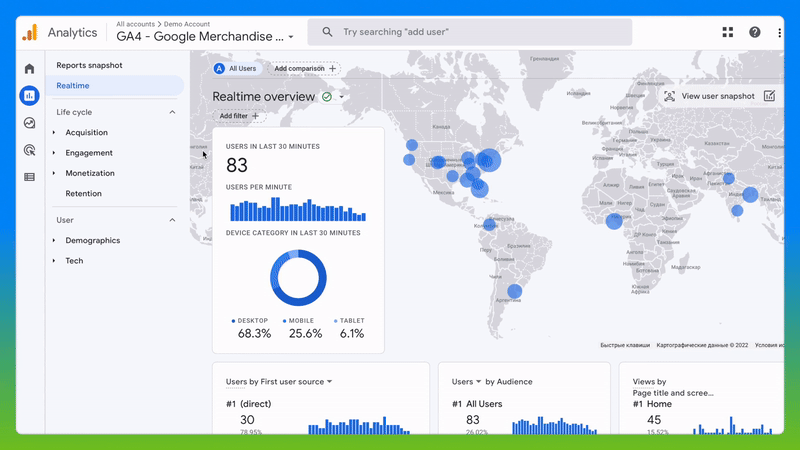Open the Realtime overview title dropdown arrow
This screenshot has width=800, height=450.
[341, 97]
